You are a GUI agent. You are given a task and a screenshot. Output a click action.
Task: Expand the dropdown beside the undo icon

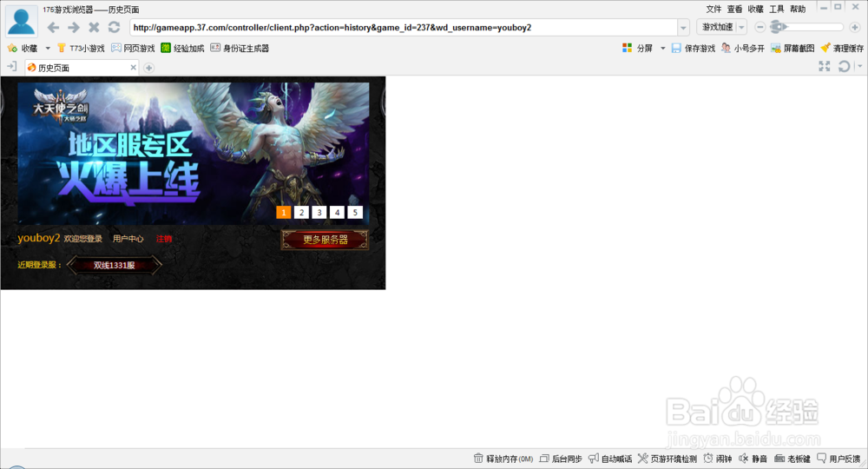(859, 67)
